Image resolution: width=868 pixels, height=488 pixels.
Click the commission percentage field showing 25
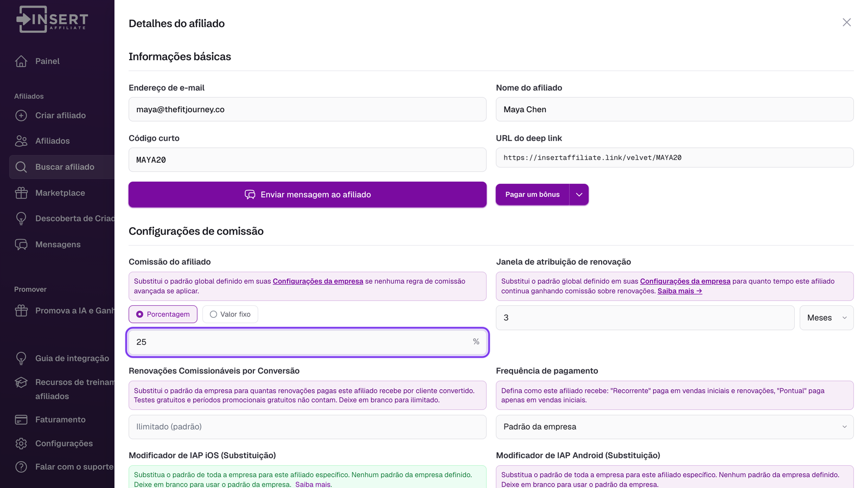click(x=308, y=342)
